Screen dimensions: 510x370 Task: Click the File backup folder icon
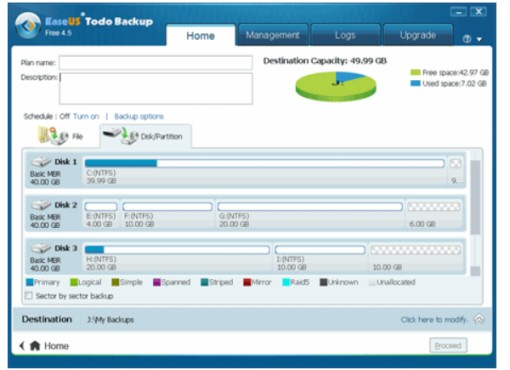pyautogui.click(x=53, y=136)
